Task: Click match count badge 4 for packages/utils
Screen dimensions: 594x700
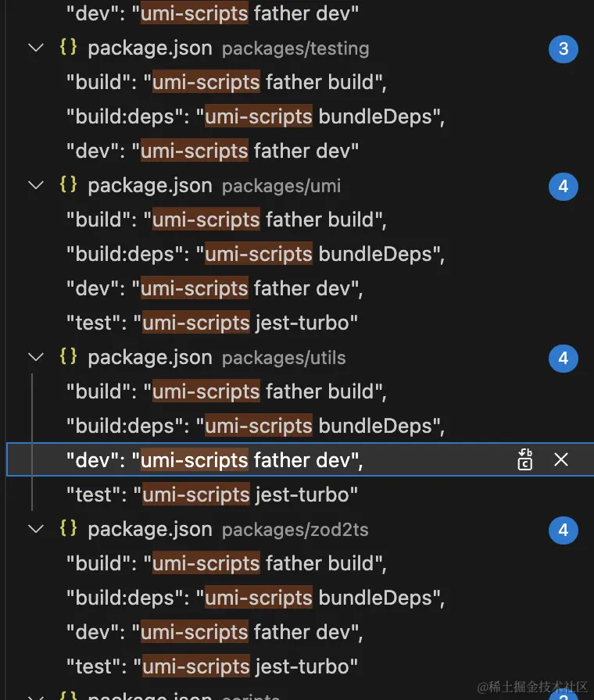Action: click(564, 358)
